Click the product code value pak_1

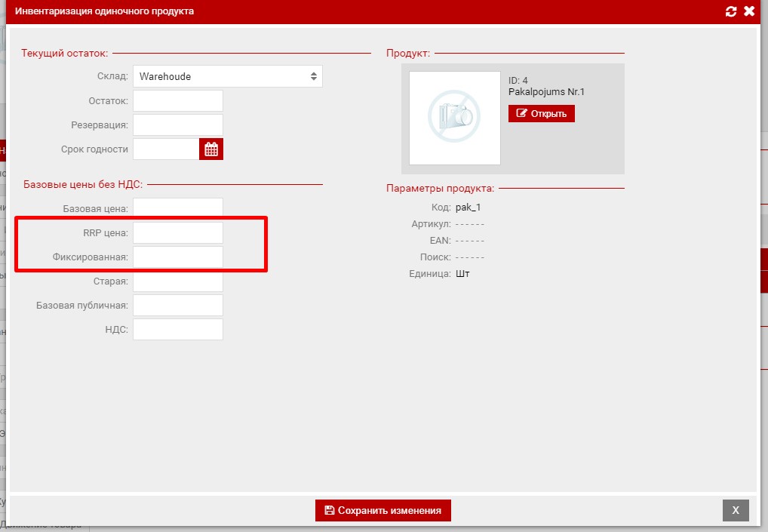[468, 208]
